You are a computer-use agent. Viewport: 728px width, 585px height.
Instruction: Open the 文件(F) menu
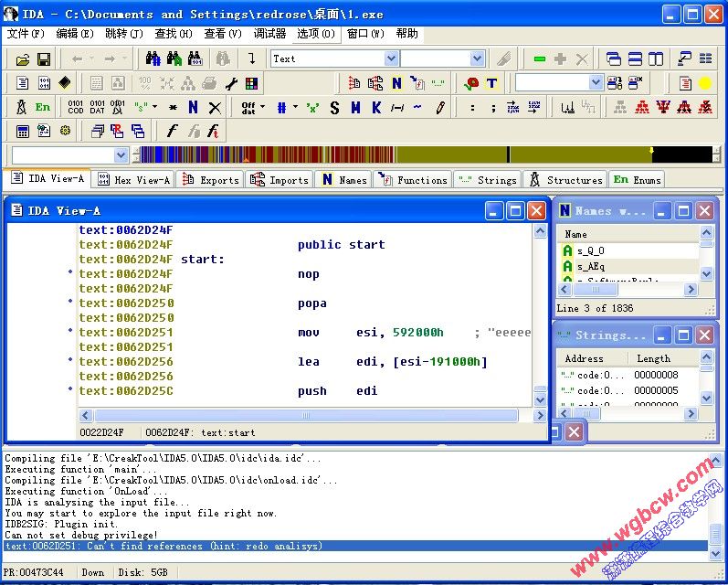(x=26, y=34)
